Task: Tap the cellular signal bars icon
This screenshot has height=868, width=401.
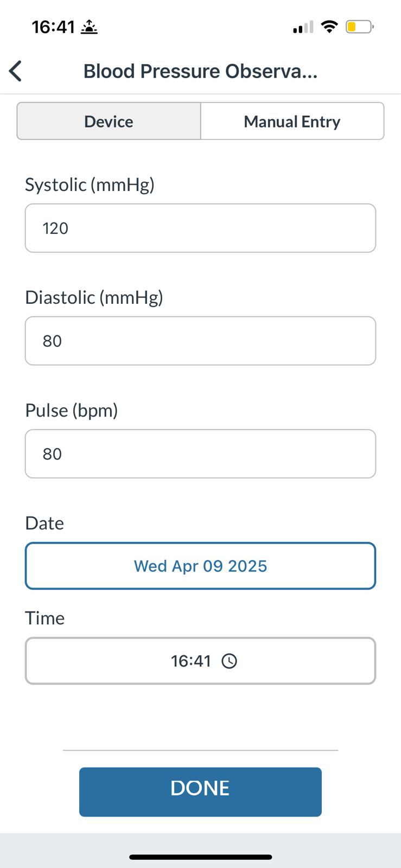Action: tap(303, 27)
